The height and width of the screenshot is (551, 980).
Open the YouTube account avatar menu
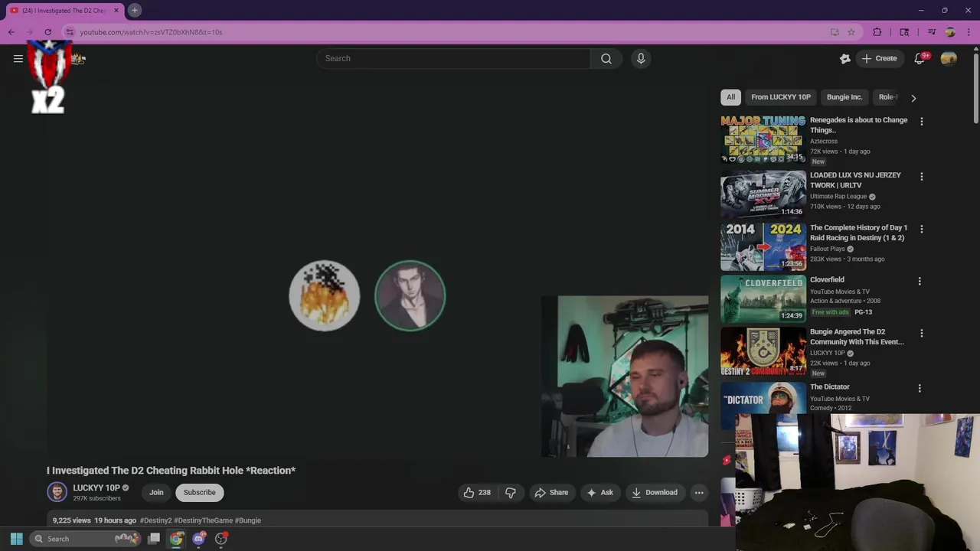[949, 59]
